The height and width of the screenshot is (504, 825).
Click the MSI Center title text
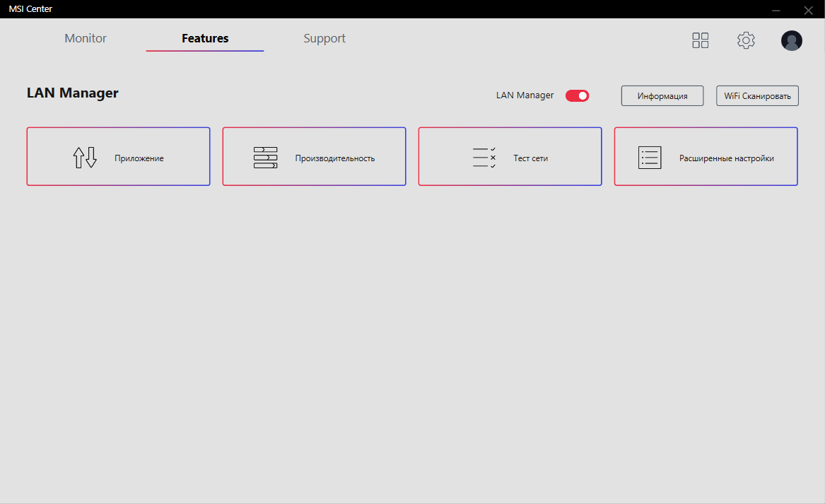click(x=30, y=9)
